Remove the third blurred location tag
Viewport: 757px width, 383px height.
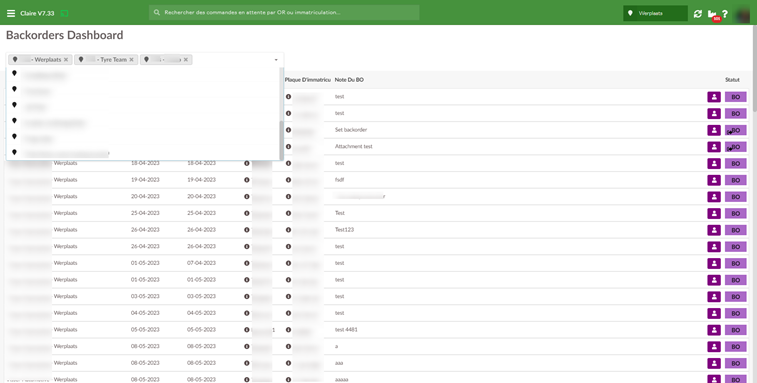point(186,60)
